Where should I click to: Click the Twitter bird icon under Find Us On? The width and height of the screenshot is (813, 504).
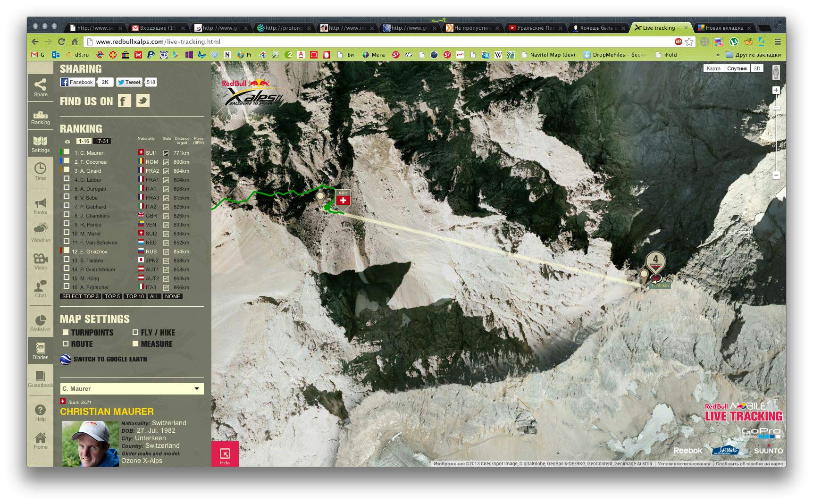[x=143, y=101]
